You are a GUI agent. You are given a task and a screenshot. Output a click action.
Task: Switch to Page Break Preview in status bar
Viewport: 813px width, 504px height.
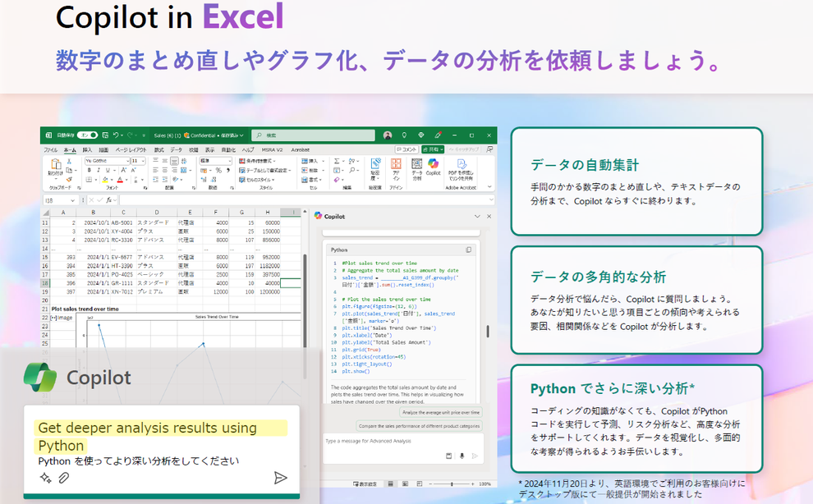tap(420, 483)
